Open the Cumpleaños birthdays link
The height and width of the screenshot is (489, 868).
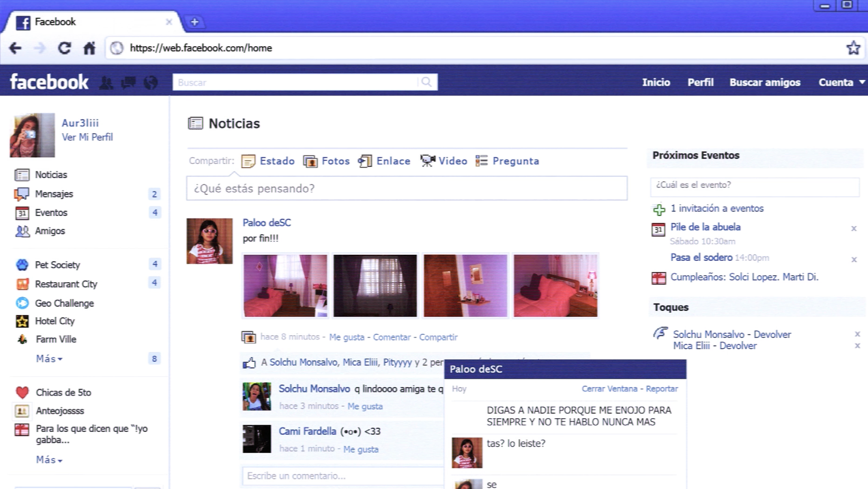744,277
